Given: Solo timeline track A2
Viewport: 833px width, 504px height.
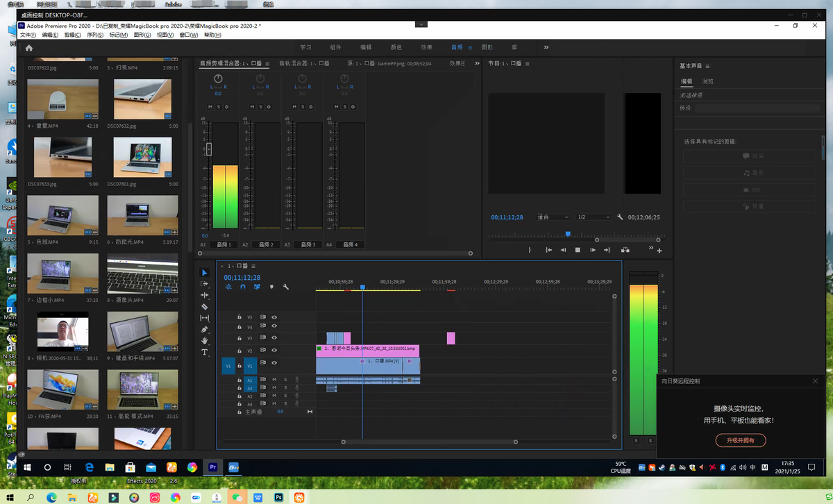Looking at the screenshot, I should click(x=285, y=388).
